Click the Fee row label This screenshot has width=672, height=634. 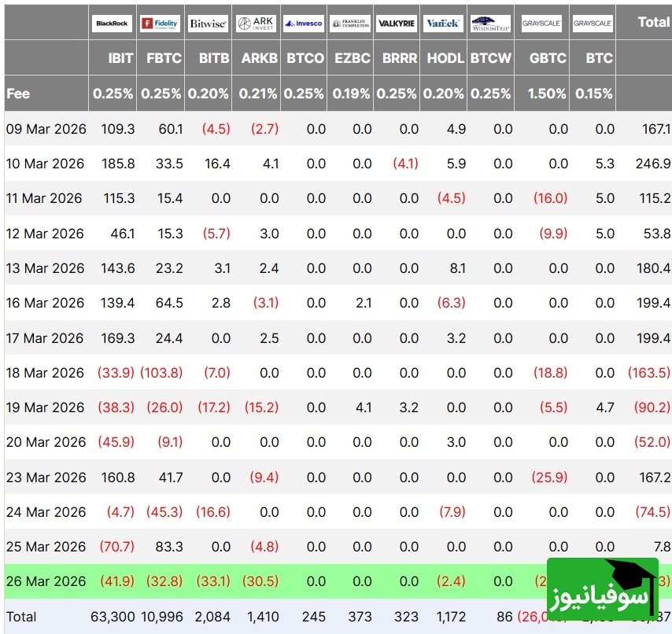click(x=19, y=93)
